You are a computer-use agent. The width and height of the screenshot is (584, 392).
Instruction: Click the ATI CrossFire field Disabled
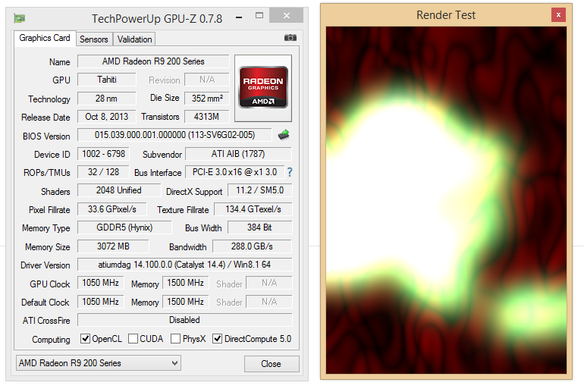tap(185, 320)
